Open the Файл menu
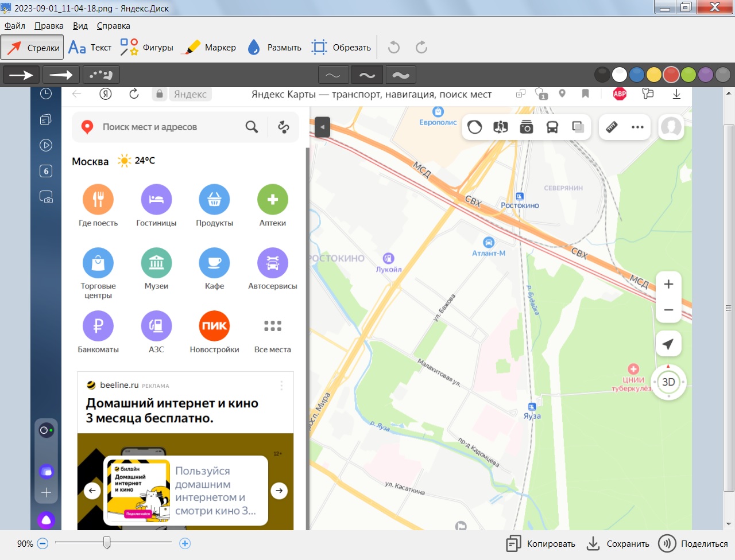 tap(15, 26)
